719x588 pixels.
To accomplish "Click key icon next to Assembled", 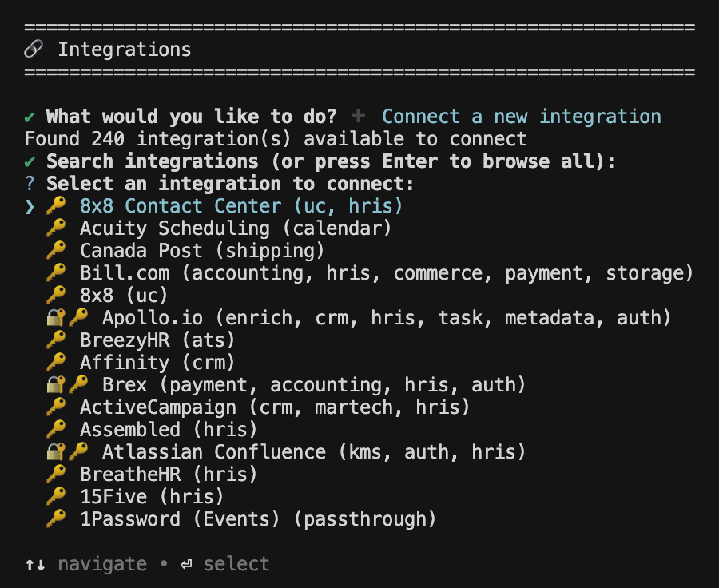I will tap(56, 429).
